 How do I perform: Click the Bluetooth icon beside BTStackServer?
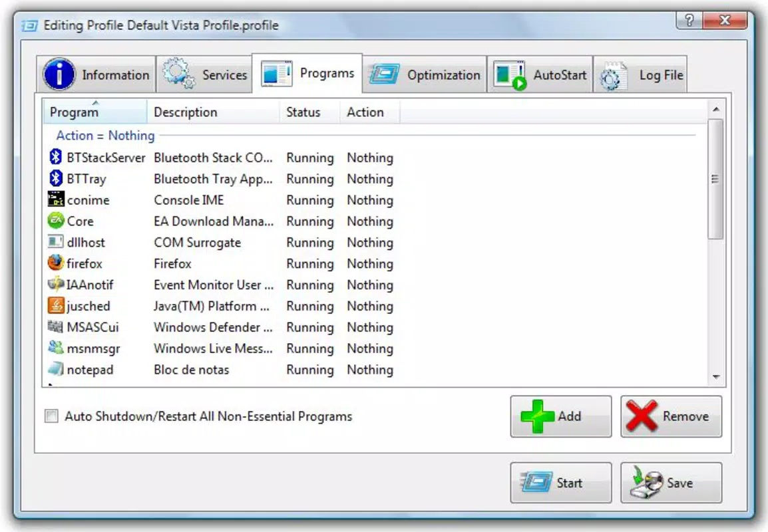(56, 157)
